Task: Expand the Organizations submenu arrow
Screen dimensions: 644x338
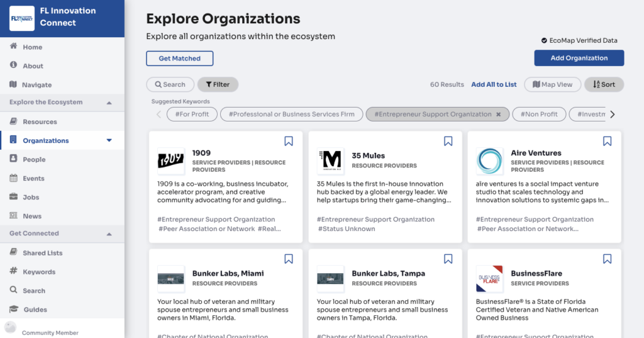Action: 109,140
